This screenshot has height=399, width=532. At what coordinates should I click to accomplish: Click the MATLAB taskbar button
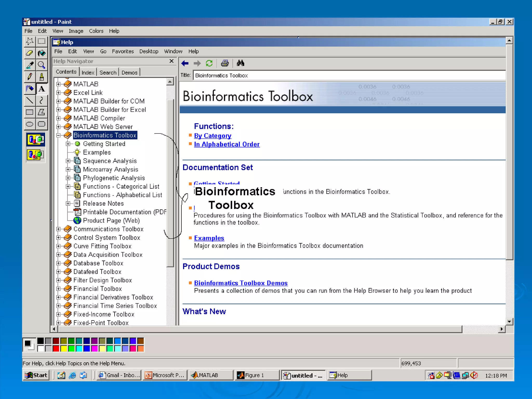[x=210, y=375]
